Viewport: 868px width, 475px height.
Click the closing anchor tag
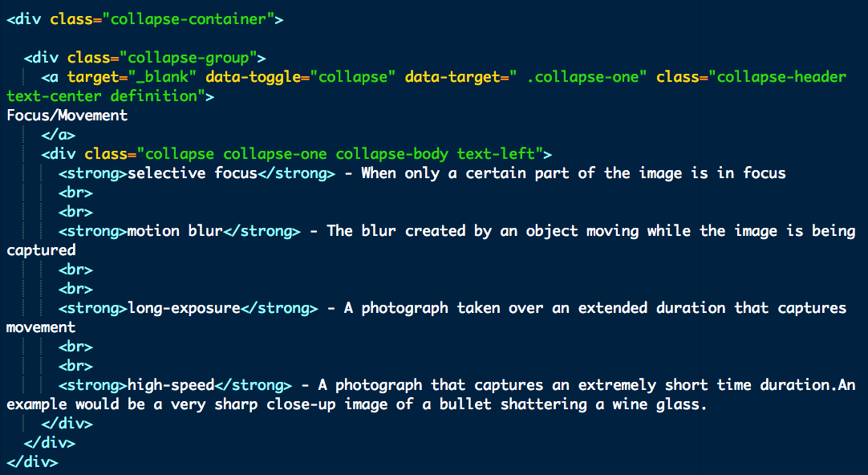pyautogui.click(x=58, y=135)
